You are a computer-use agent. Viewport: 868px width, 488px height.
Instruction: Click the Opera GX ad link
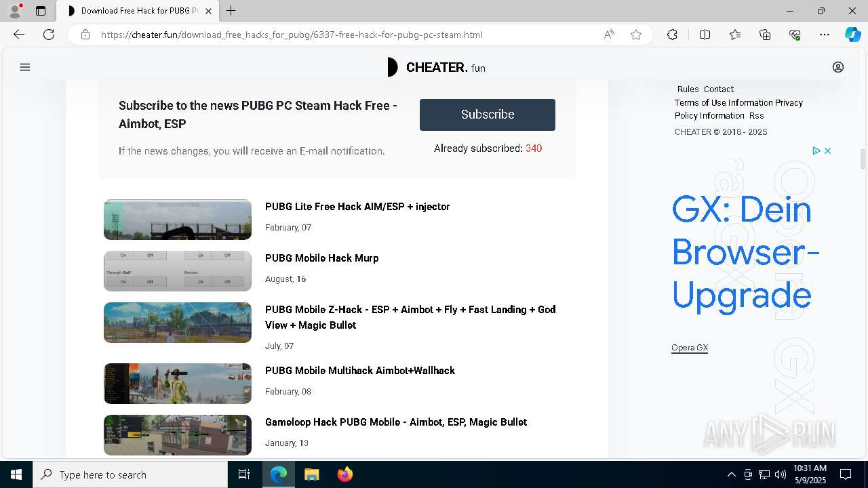point(690,348)
